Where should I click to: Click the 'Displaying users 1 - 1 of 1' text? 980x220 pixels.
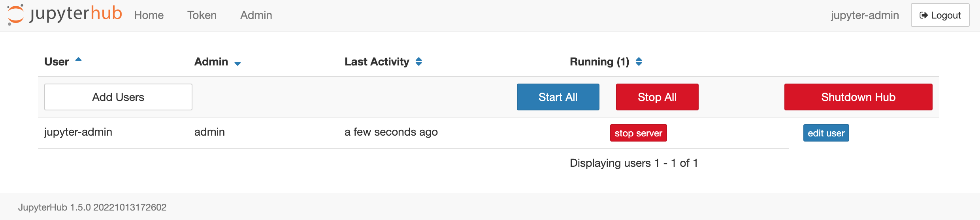pos(634,163)
